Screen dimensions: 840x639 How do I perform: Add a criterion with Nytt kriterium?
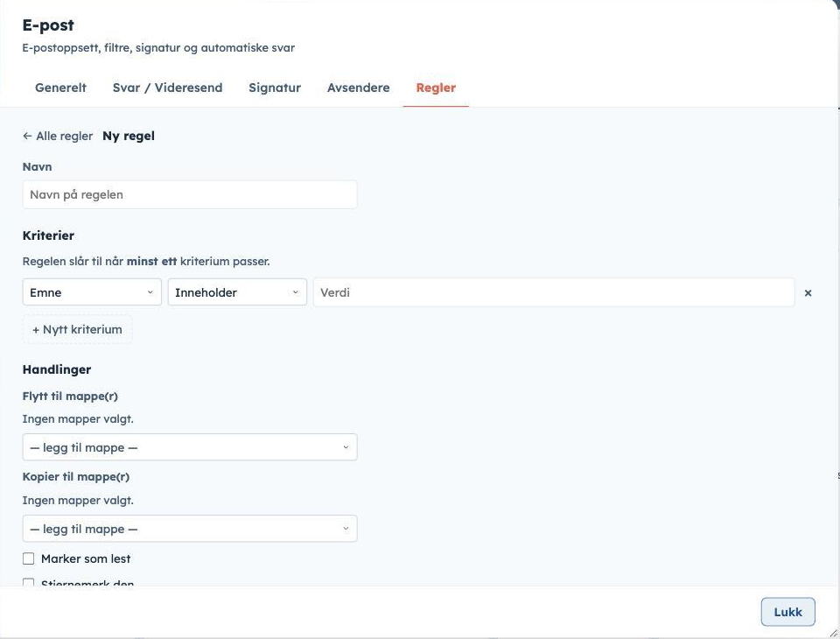pyautogui.click(x=77, y=329)
